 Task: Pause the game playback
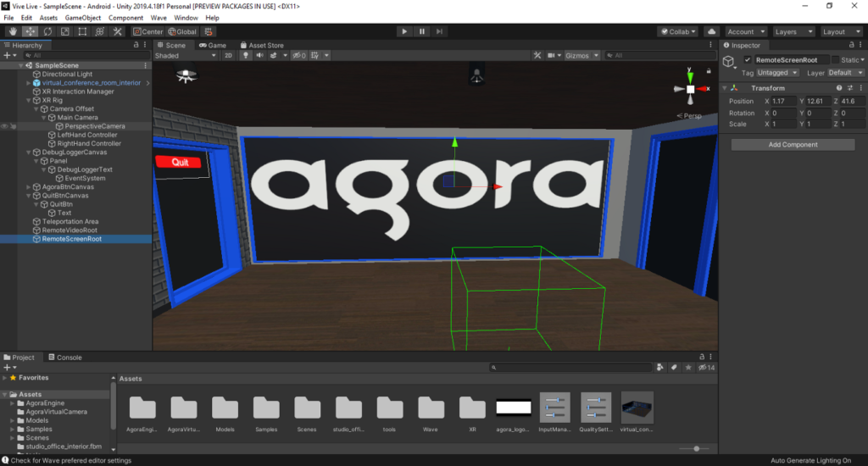point(422,31)
